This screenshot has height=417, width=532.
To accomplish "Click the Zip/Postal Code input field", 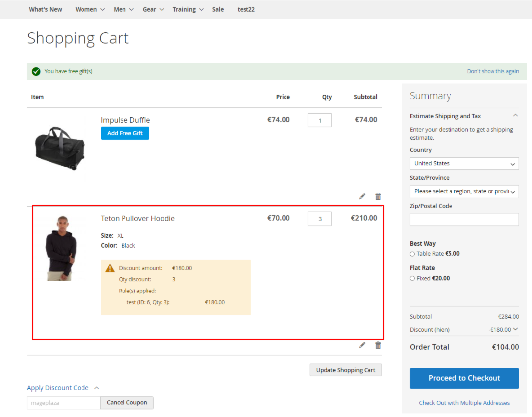I will pyautogui.click(x=464, y=219).
